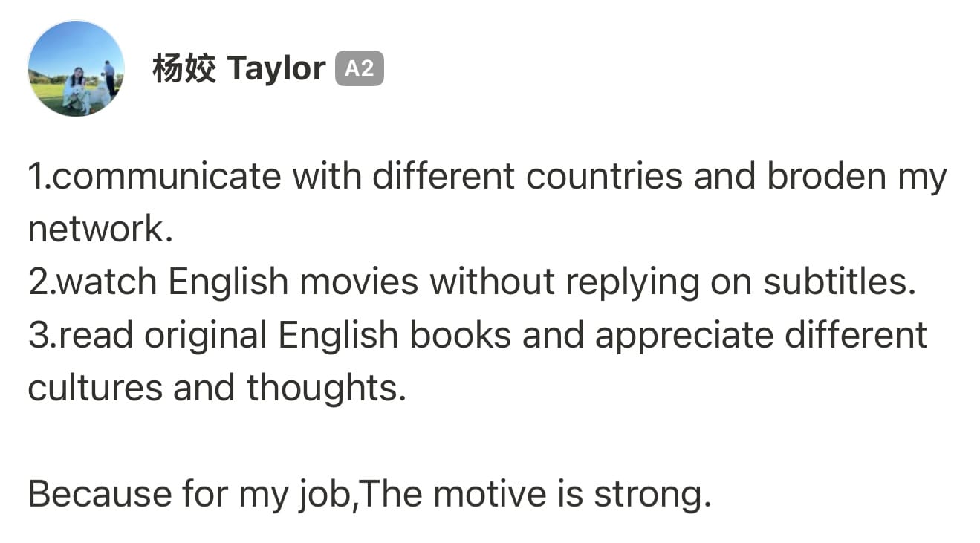Click the word books in point 3
The width and height of the screenshot is (980, 543).
pyautogui.click(x=461, y=336)
